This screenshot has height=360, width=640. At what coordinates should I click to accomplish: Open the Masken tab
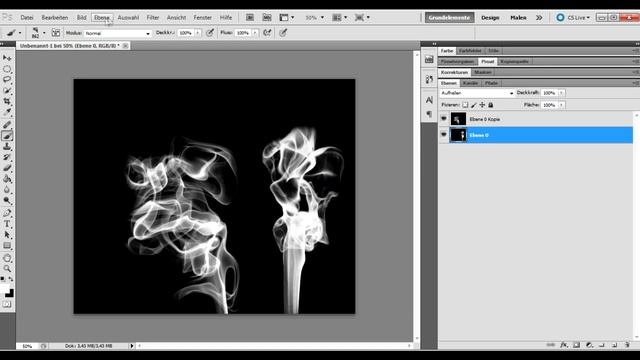pyautogui.click(x=482, y=72)
